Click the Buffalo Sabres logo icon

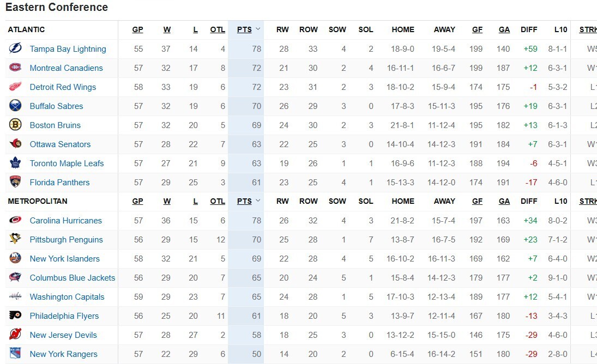click(15, 106)
